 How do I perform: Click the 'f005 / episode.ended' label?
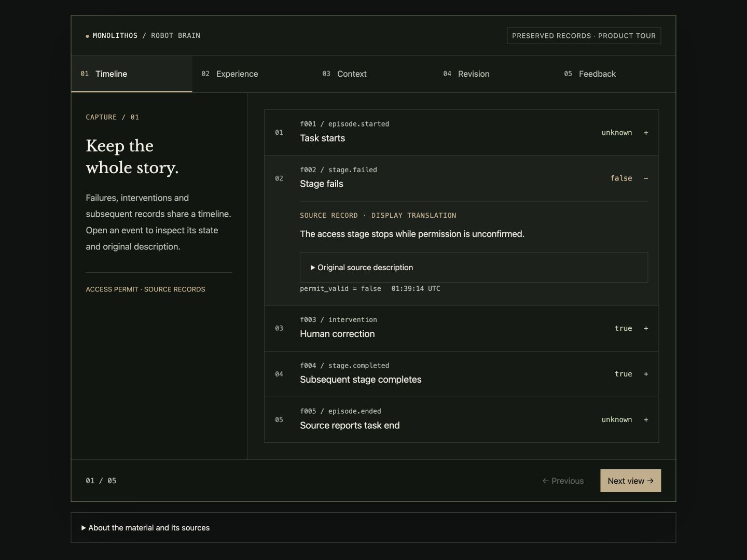coord(340,411)
